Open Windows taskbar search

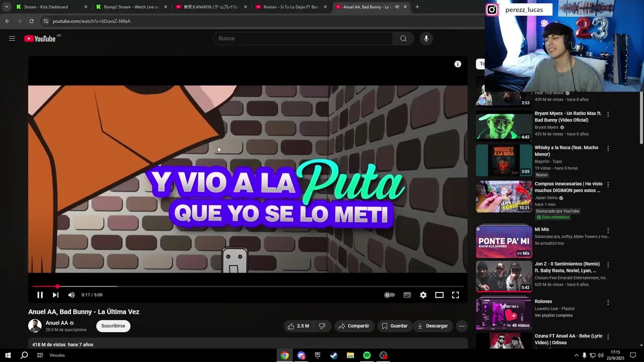click(24, 355)
